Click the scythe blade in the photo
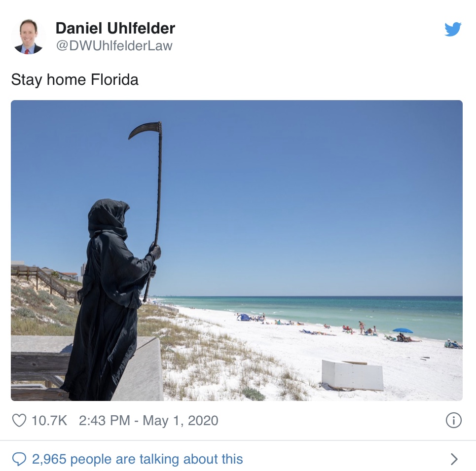The height and width of the screenshot is (471, 476). pos(145,130)
